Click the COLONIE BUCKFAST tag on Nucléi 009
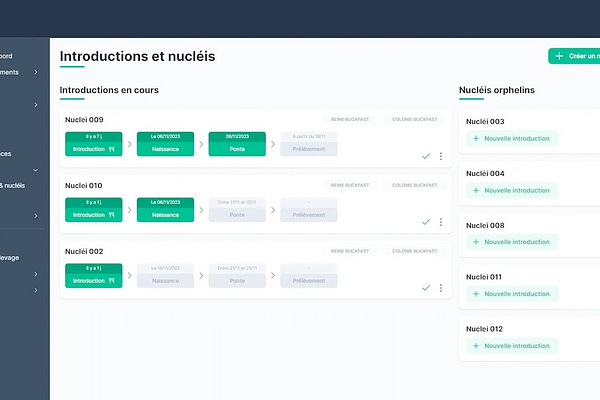The width and height of the screenshot is (600, 400). 414,119
